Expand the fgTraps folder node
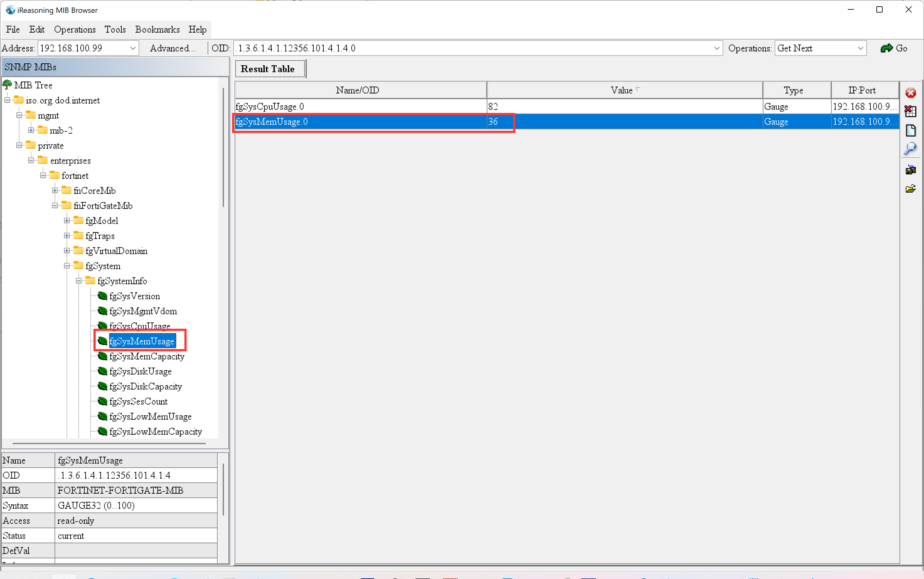This screenshot has width=924, height=579. pyautogui.click(x=66, y=236)
